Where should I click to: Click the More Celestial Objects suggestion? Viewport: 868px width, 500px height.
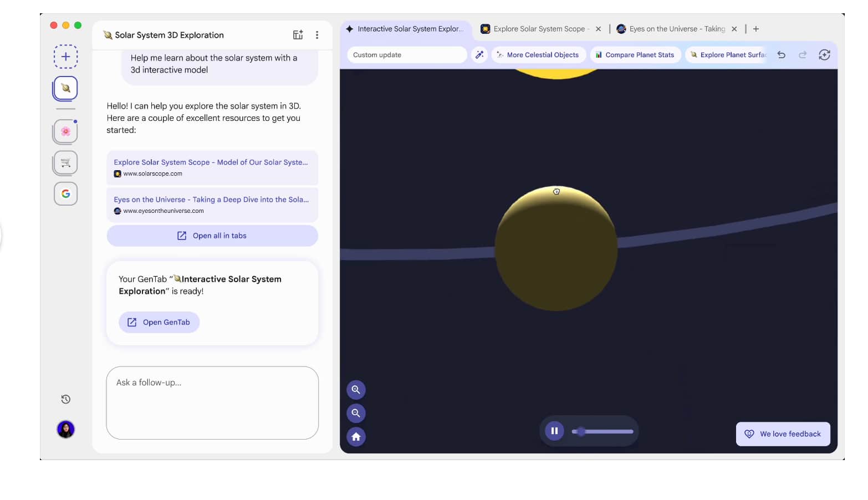(538, 55)
